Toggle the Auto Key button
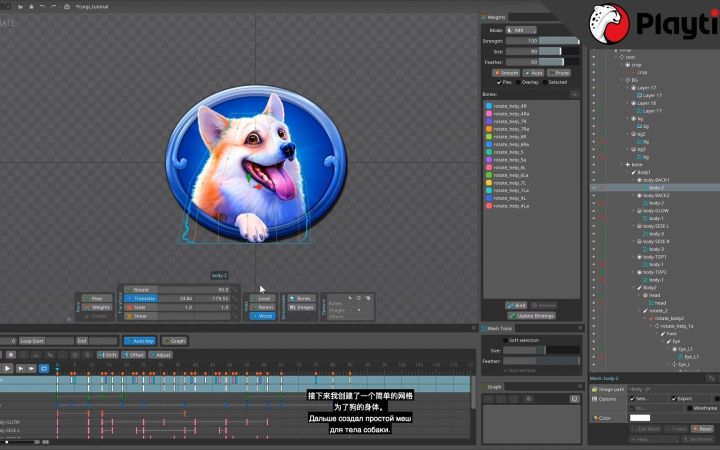This screenshot has height=450, width=720. point(140,341)
